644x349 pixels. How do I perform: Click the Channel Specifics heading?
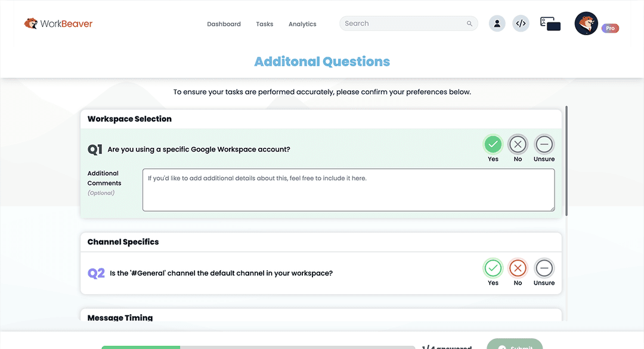(x=123, y=242)
